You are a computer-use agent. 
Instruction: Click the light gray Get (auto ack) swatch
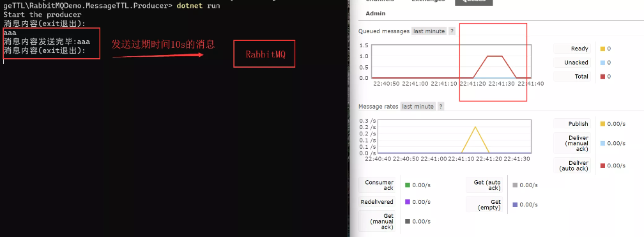515,185
